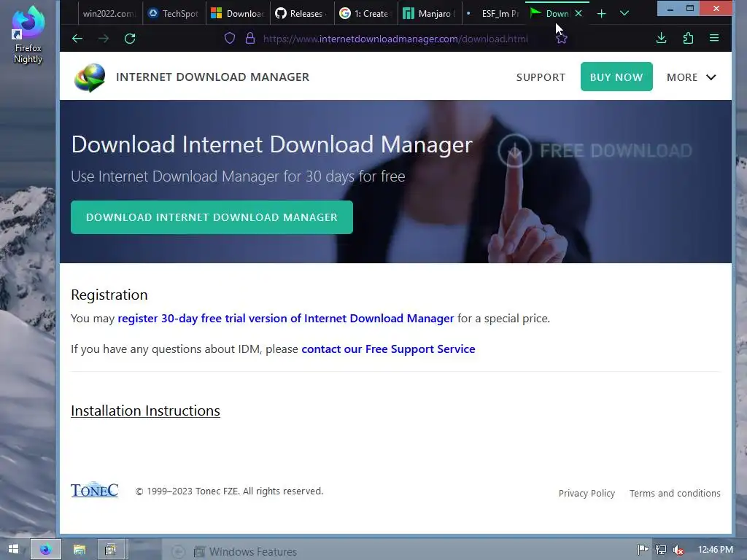Switch to the '1: Create' Google tab
The image size is (747, 560).
click(x=366, y=13)
